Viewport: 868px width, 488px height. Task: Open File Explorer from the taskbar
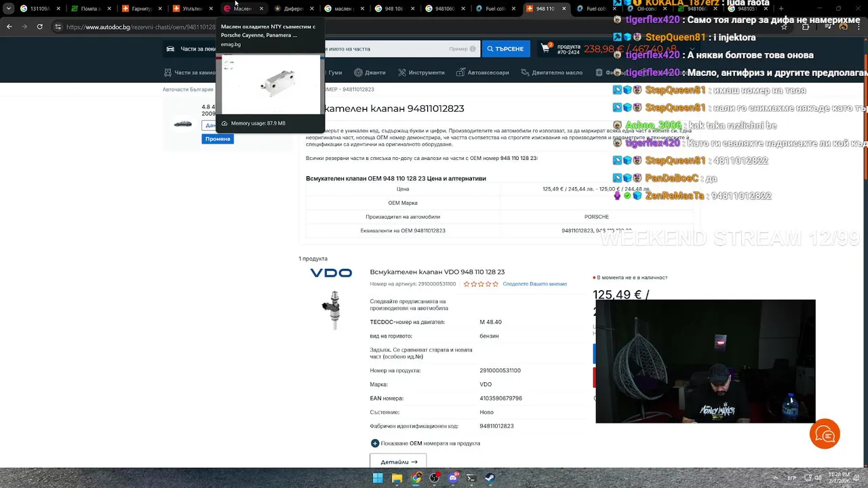click(x=397, y=478)
